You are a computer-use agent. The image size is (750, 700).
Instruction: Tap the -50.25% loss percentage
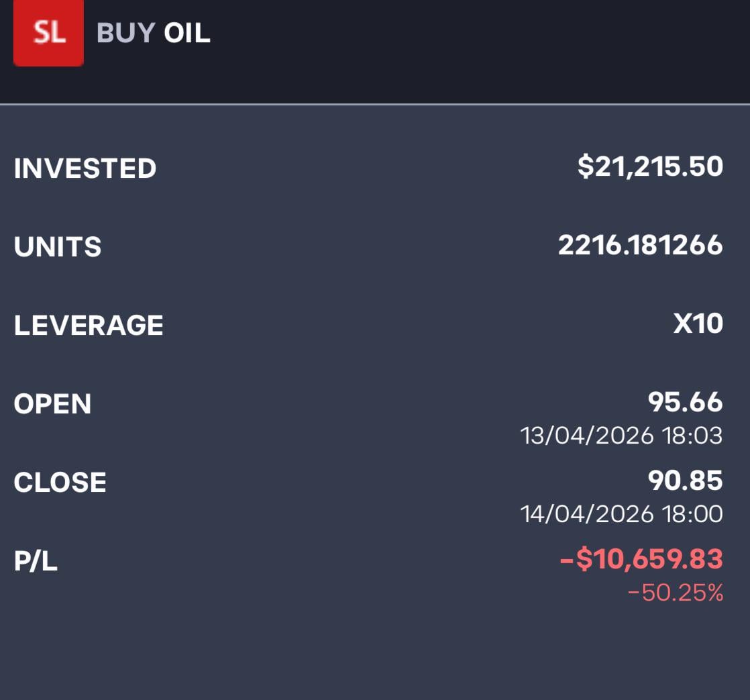(675, 593)
